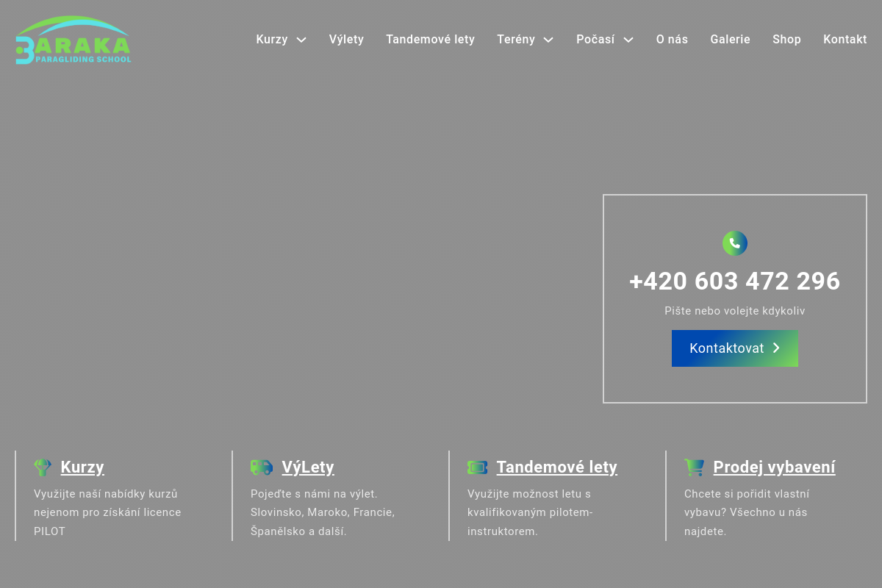Expand the Počasí menu chevron
Image resolution: width=882 pixels, height=588 pixels.
628,40
